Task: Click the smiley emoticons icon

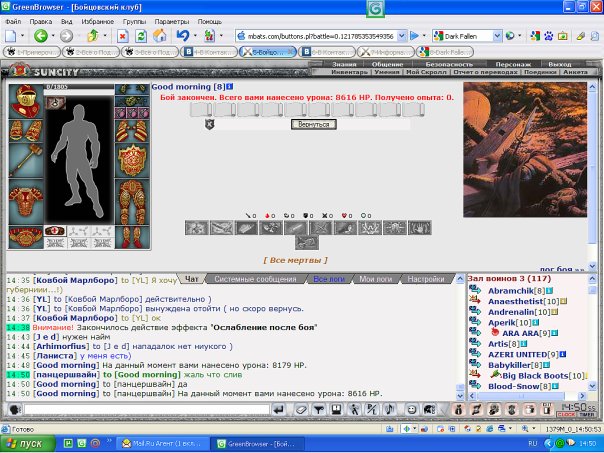Action: 412,410
